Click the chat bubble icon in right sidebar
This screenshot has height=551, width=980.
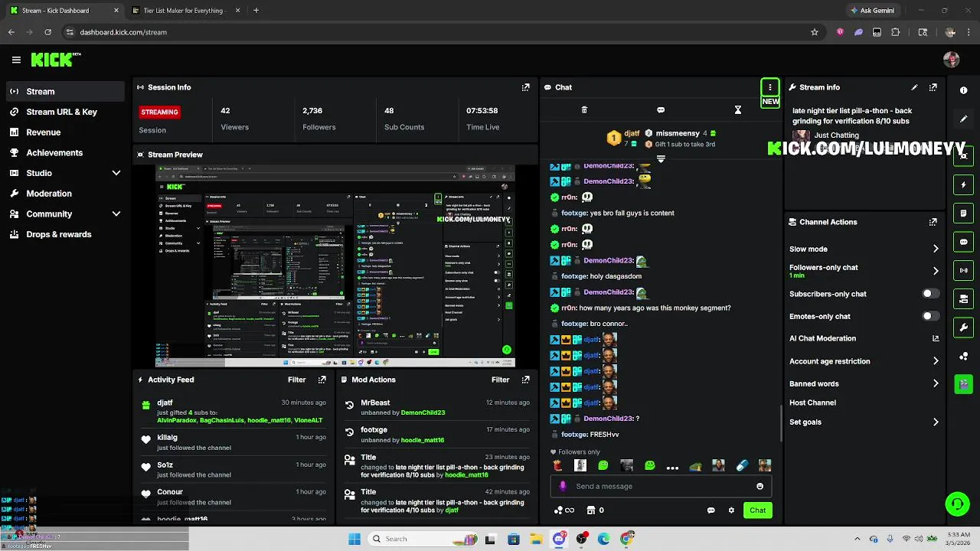pos(963,242)
